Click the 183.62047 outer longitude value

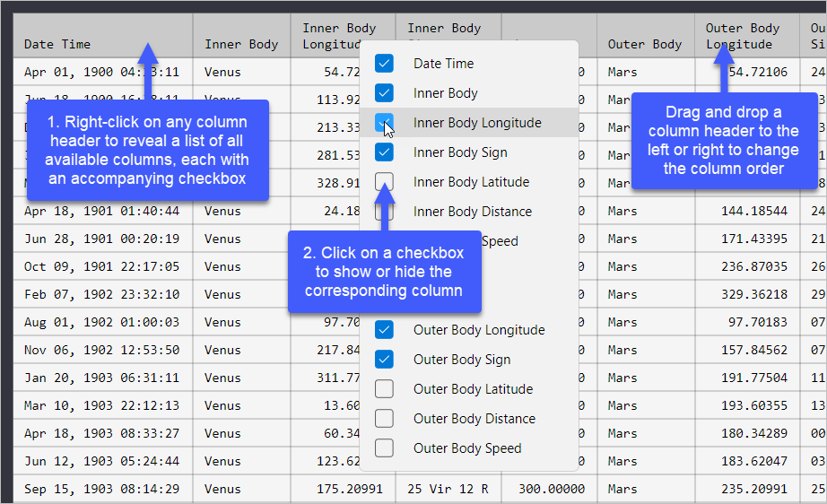[x=754, y=461]
